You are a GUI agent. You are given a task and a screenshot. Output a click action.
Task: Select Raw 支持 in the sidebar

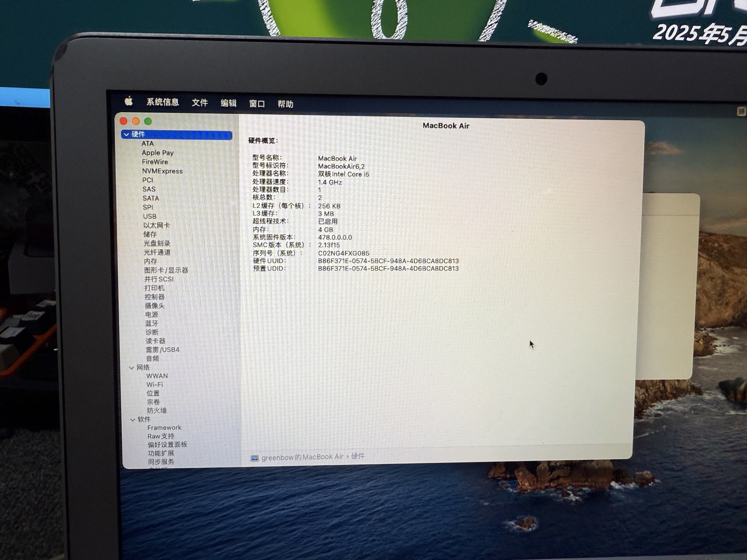(161, 436)
